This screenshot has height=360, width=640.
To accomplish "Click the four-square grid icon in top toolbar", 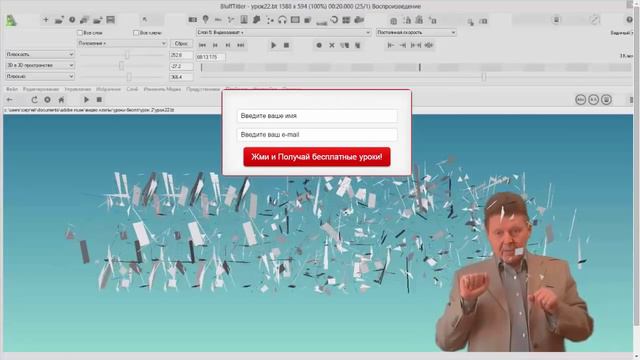I will pos(346,20).
